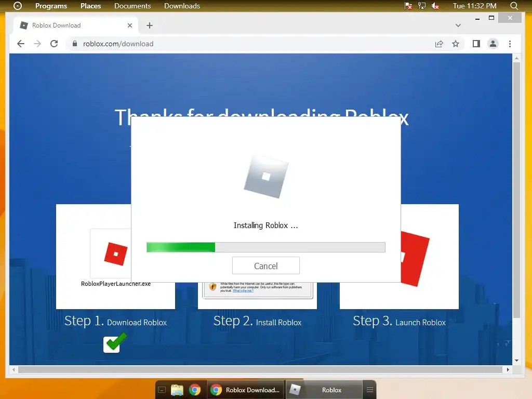Open the Downloads menu
Viewport: 532px width, 399px height.
182,6
